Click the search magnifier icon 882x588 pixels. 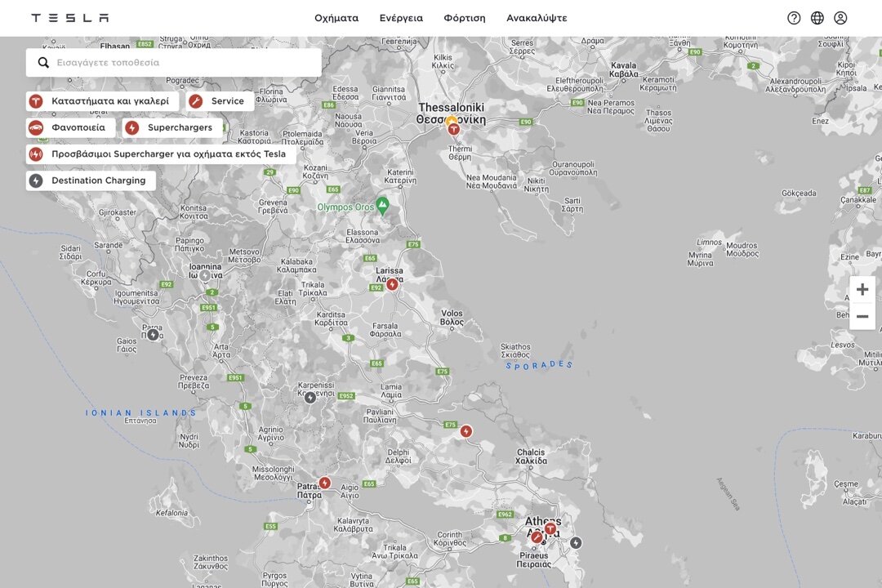(43, 62)
